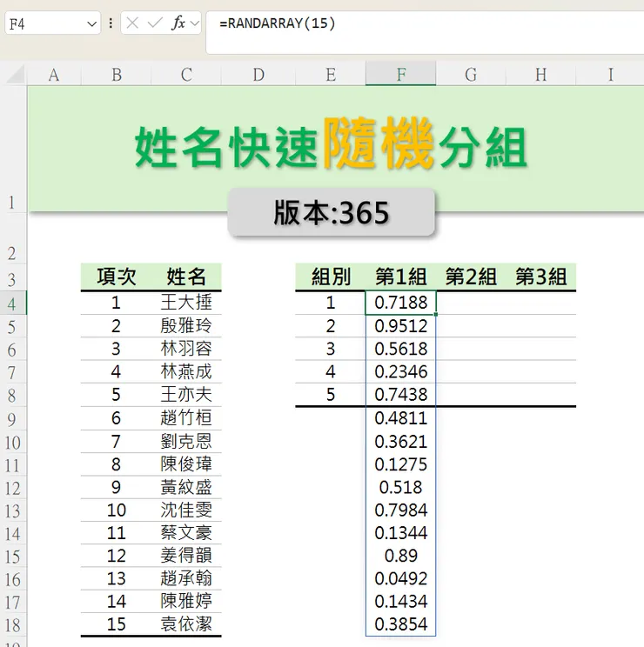Click the 姓名快速隨機分組 title banner
Image resolution: width=644 pixels, height=647 pixels.
tap(331, 145)
